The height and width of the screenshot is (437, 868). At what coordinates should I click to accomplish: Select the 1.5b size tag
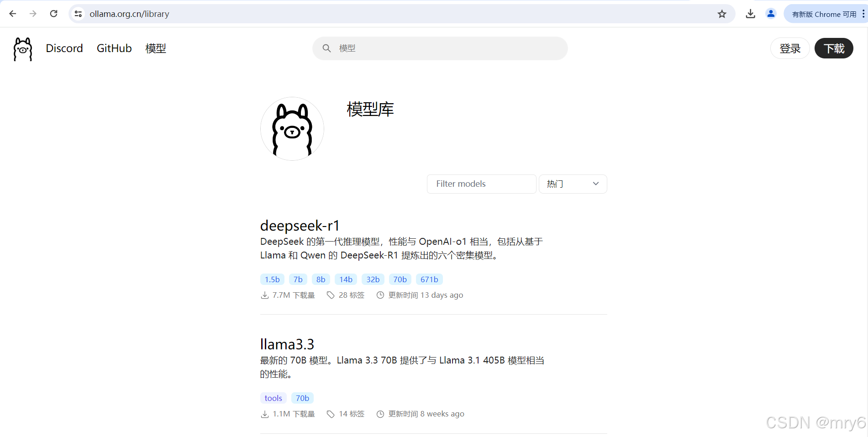point(272,279)
